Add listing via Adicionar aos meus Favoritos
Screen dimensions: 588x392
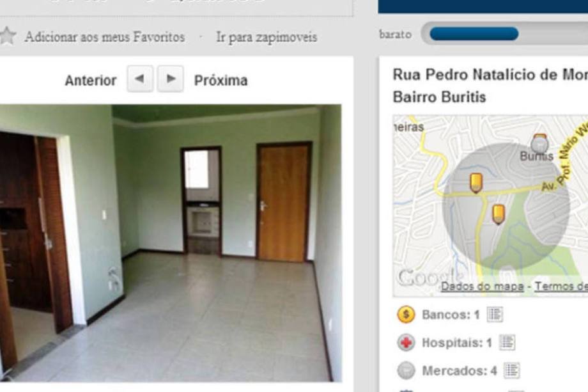(105, 37)
